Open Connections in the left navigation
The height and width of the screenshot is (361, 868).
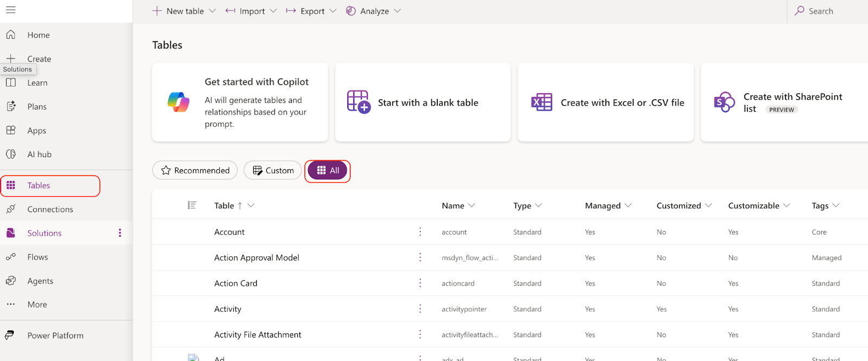tap(50, 209)
